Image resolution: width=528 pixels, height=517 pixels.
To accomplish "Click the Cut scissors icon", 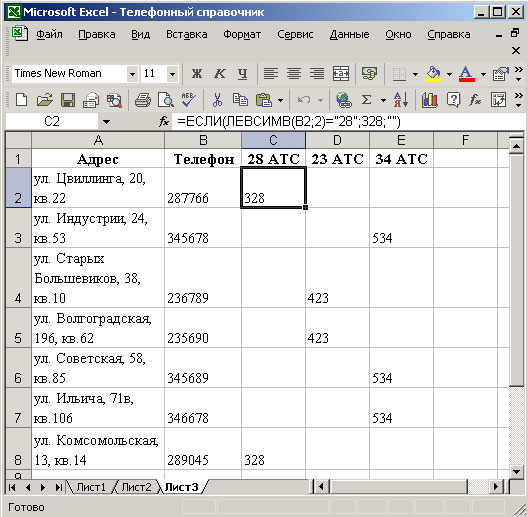I will 218,100.
